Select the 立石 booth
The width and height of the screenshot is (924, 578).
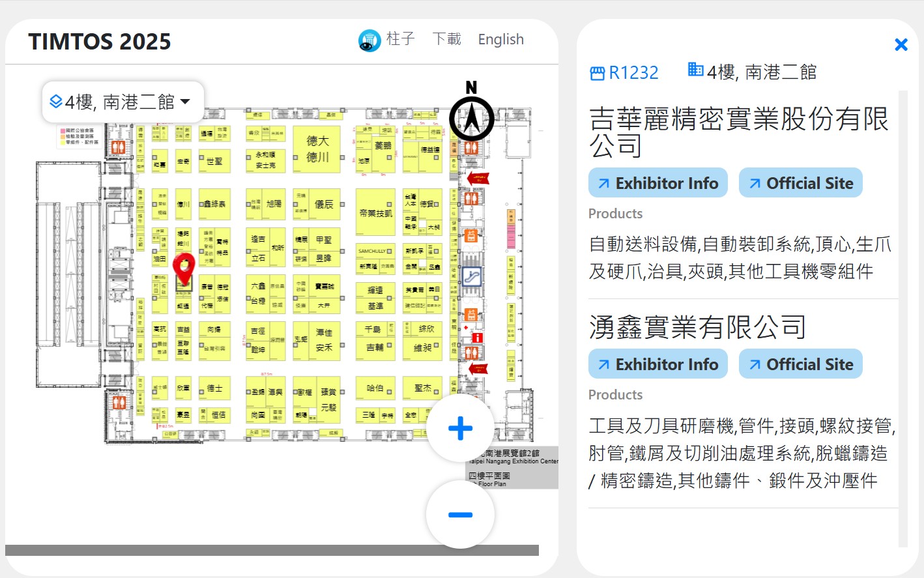pos(258,258)
